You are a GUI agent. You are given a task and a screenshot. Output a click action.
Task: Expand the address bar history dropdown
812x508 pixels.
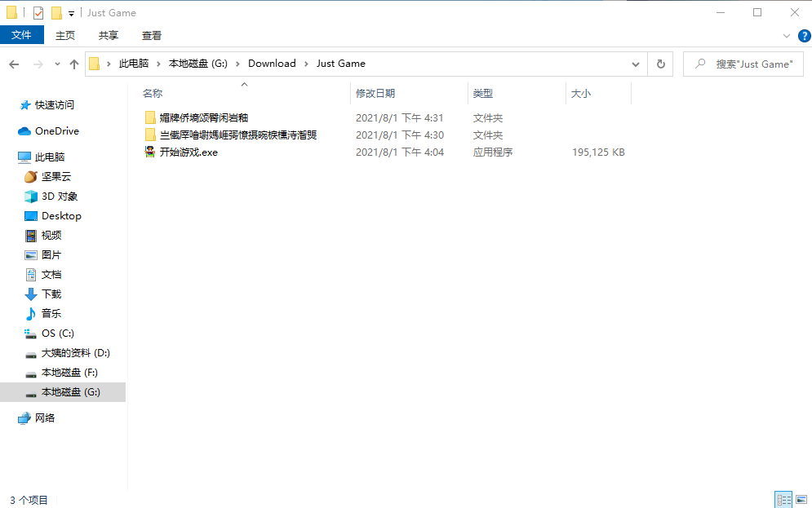(636, 64)
